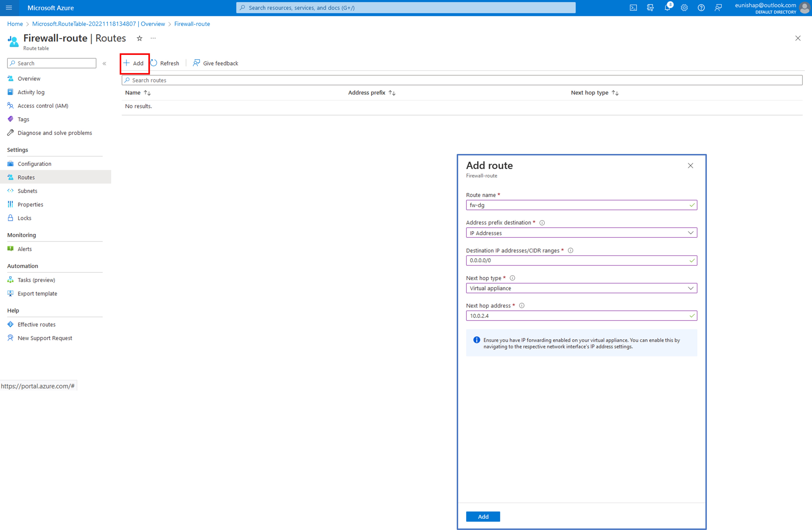Open the portal hamburger menu
The image size is (812, 530).
9,8
